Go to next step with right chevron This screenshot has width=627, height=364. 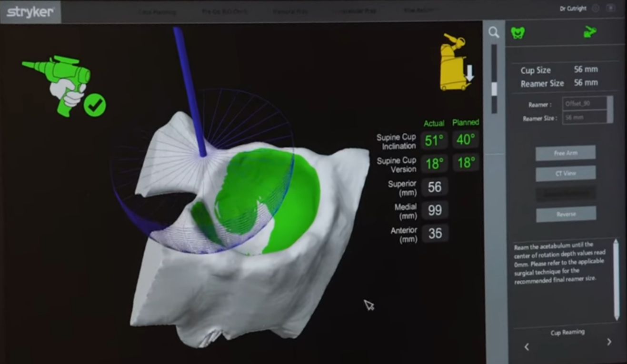(x=609, y=342)
